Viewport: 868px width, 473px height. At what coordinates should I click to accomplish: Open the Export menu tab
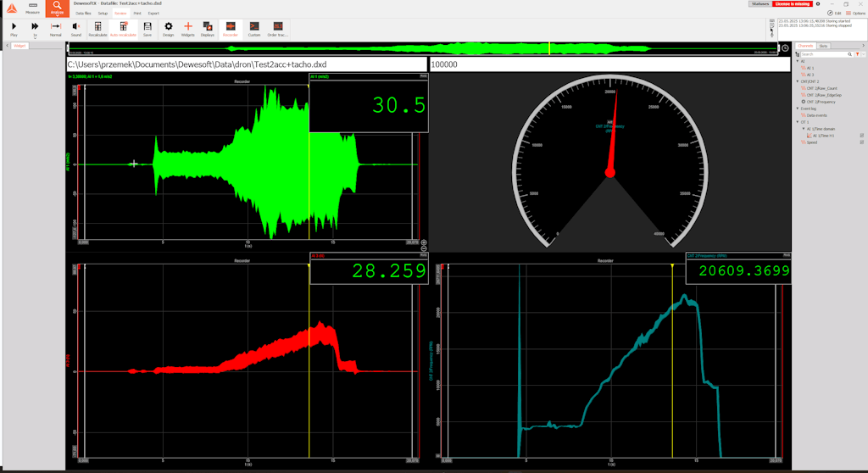click(153, 14)
